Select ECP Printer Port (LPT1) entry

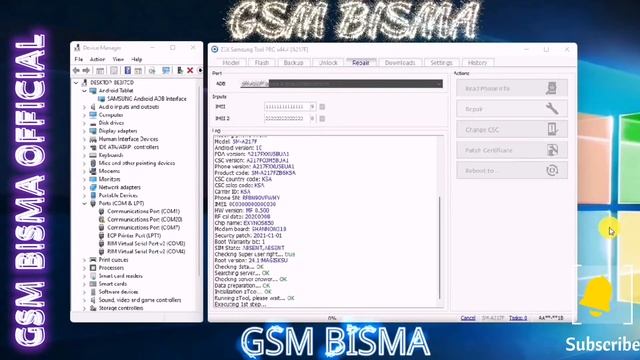pyautogui.click(x=134, y=236)
